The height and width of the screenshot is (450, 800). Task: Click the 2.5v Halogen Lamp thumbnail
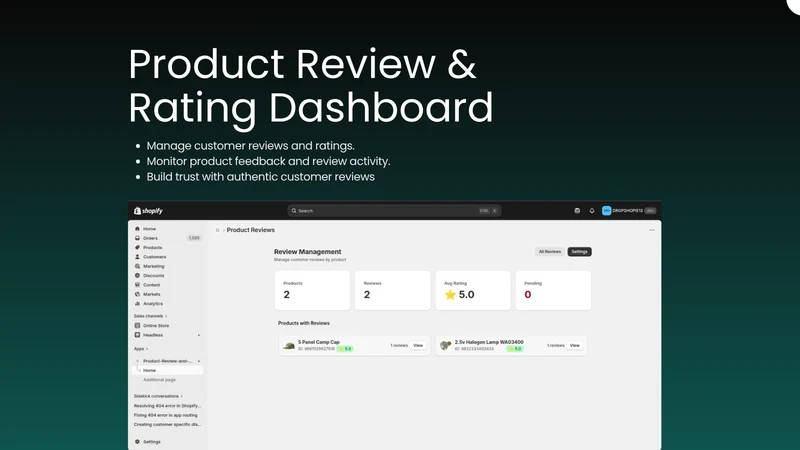tap(445, 345)
